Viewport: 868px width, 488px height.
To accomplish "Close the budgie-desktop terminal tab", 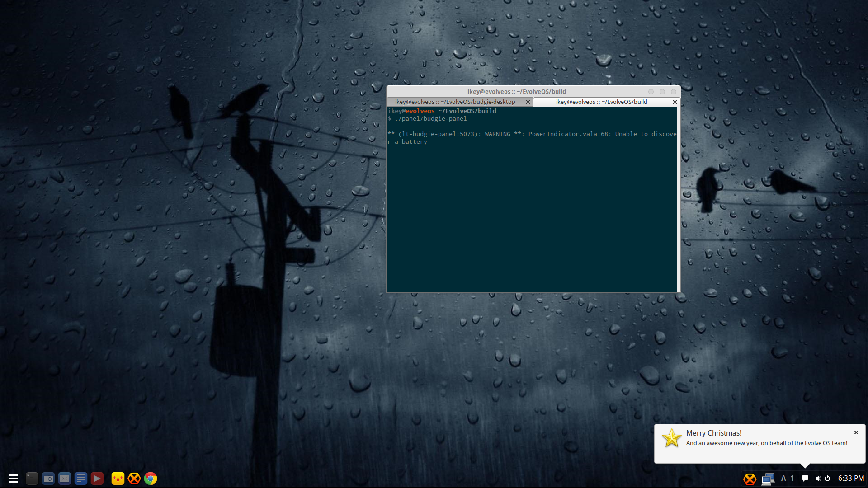I will coord(528,102).
